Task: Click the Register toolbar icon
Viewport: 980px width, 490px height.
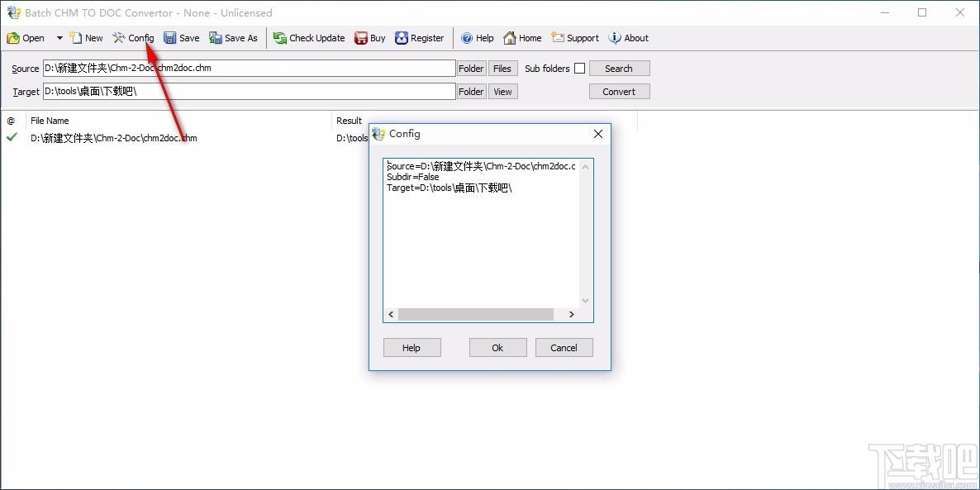Action: pos(402,38)
